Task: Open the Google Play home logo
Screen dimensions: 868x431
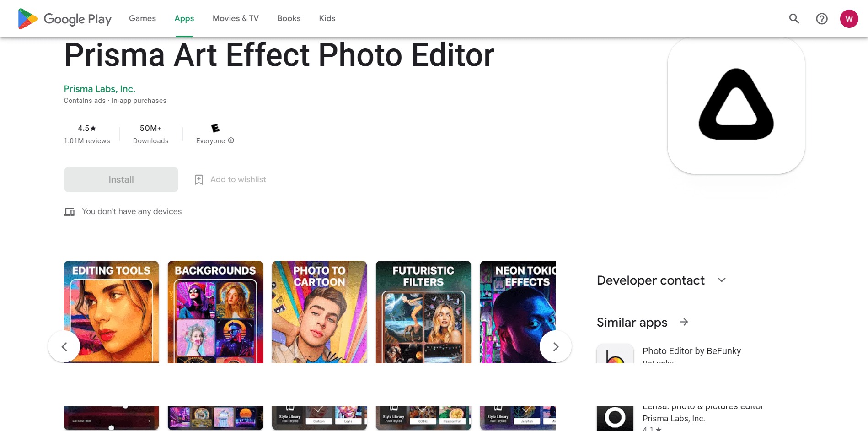Action: [x=64, y=19]
